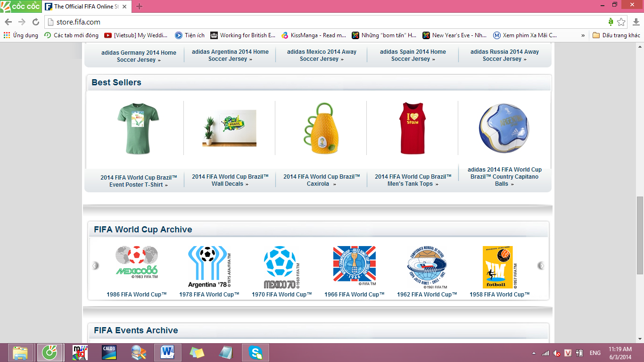The width and height of the screenshot is (644, 362).
Task: Open the New Year's Eve bookmark
Action: [455, 35]
